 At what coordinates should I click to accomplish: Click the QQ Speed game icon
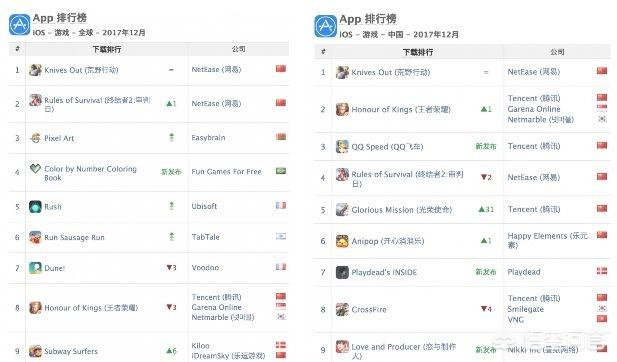342,146
